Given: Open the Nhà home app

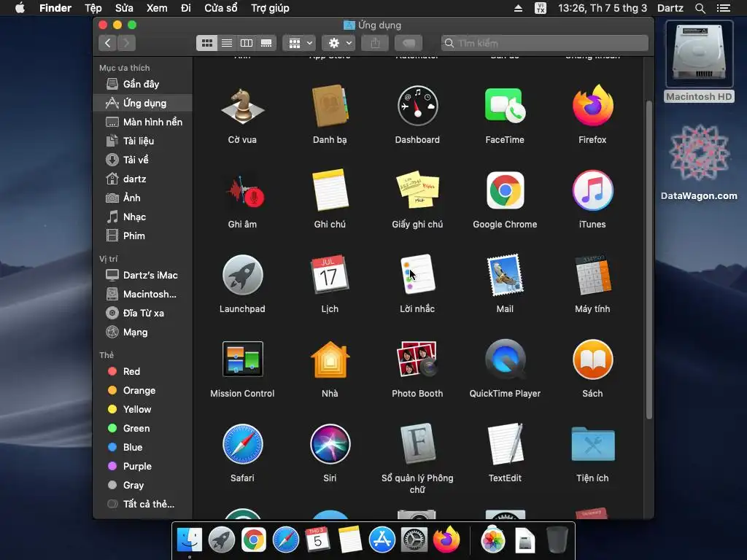Looking at the screenshot, I should [x=330, y=359].
